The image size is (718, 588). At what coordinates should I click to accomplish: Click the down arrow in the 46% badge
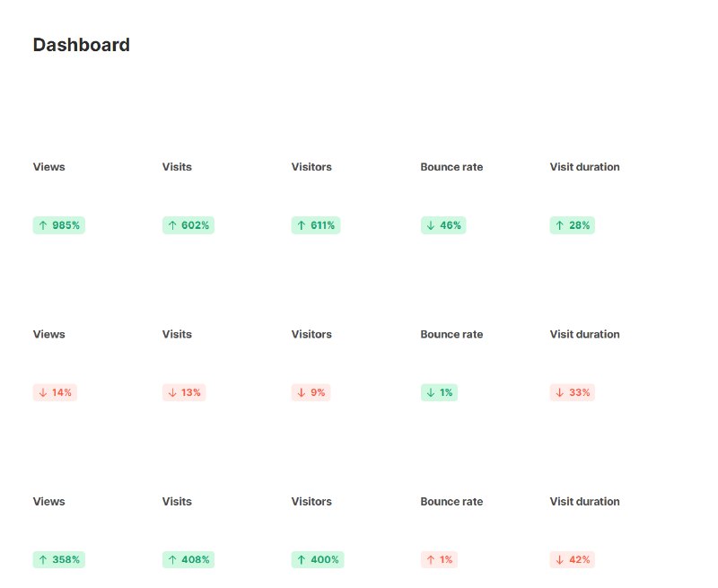(431, 225)
